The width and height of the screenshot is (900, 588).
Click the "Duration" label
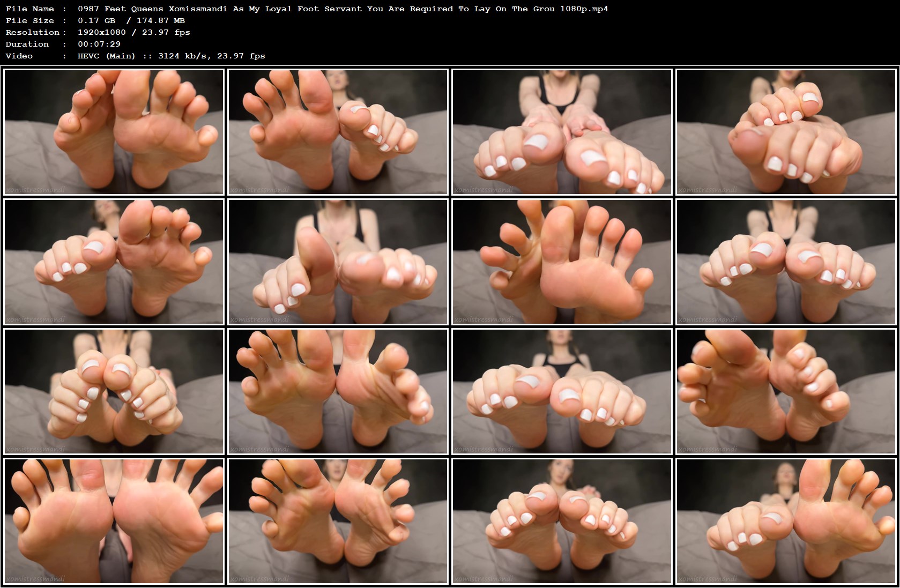pyautogui.click(x=27, y=44)
